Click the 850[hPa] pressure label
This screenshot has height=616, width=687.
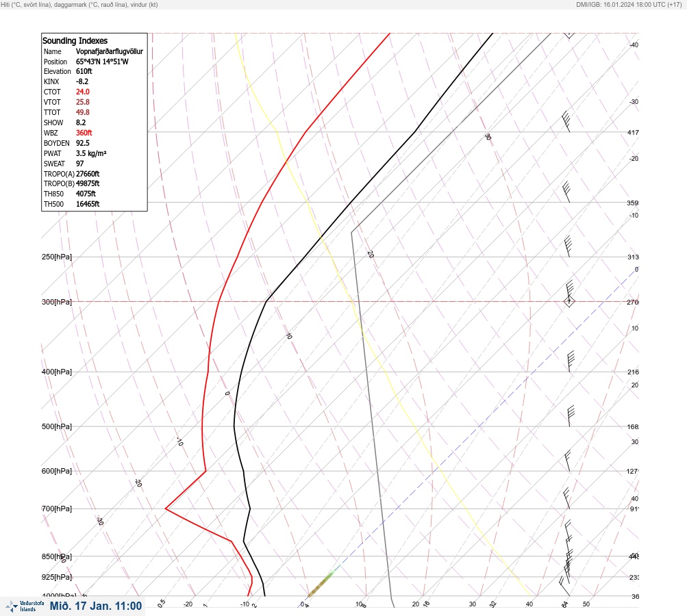click(x=57, y=556)
